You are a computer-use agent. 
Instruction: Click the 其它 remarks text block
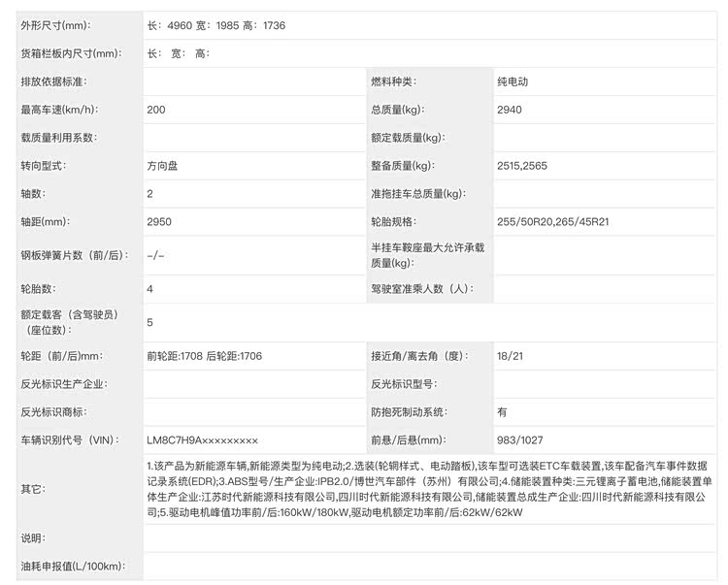[x=427, y=488]
